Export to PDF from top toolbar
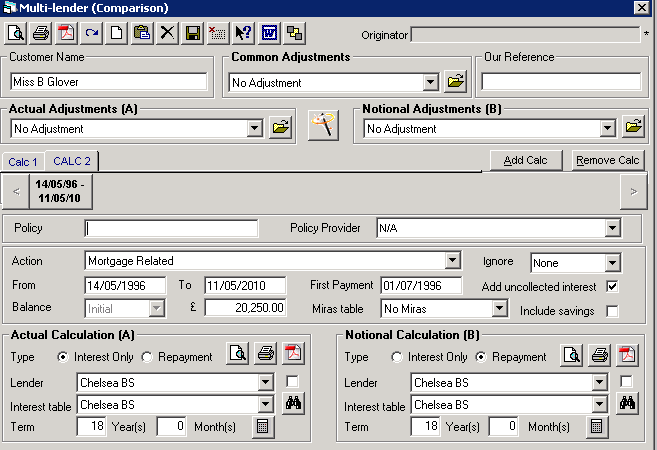This screenshot has width=657, height=450. coord(66,33)
